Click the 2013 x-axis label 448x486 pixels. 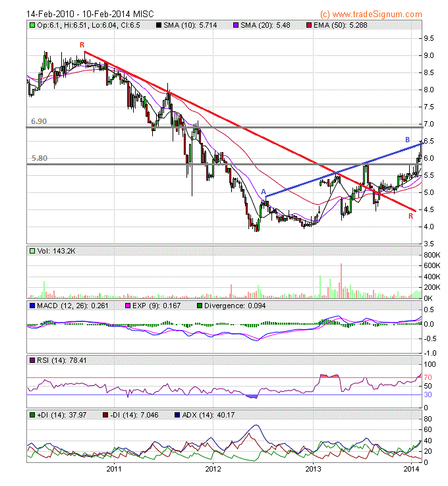(313, 469)
